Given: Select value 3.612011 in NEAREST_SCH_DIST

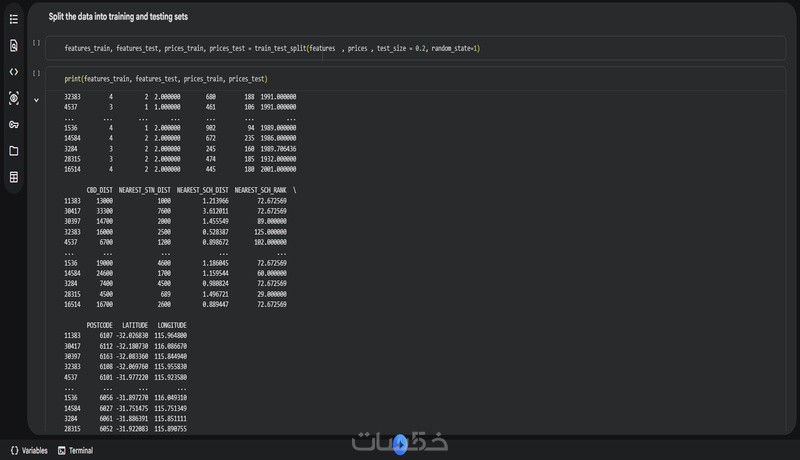Looking at the screenshot, I should (x=215, y=211).
